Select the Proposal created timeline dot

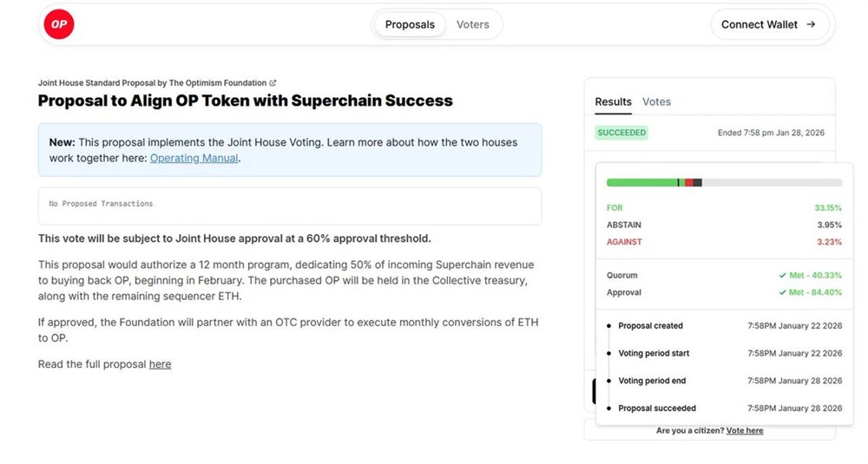click(608, 326)
